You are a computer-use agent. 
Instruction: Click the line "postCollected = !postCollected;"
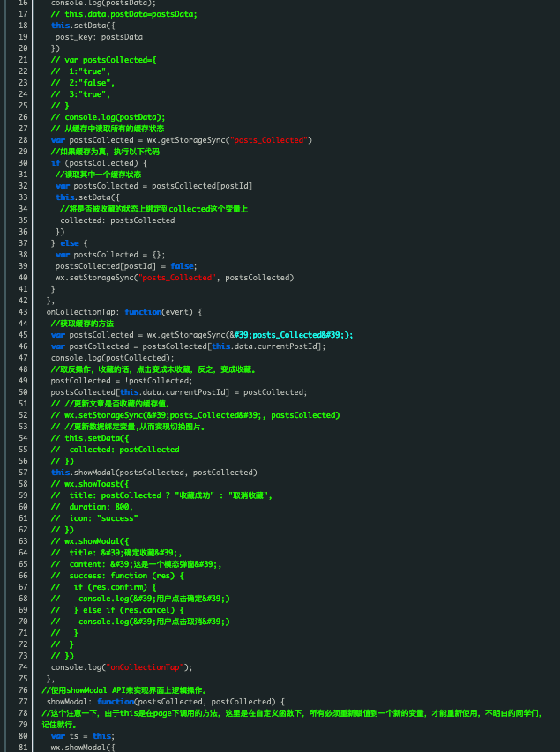coord(122,381)
